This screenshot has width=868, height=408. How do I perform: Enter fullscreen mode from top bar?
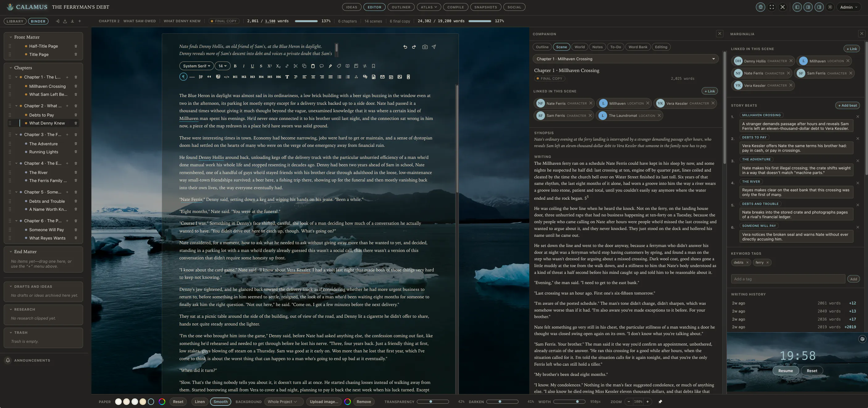[x=772, y=7]
